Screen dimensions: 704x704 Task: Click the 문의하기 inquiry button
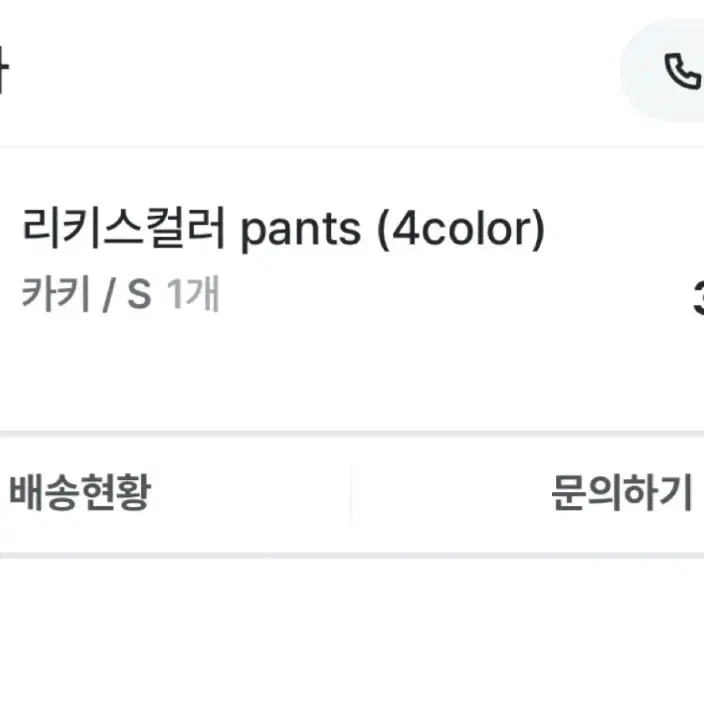(x=622, y=492)
